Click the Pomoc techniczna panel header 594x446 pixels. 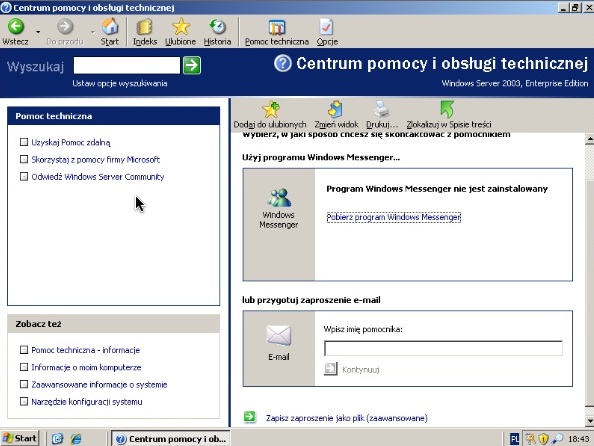[x=114, y=116]
